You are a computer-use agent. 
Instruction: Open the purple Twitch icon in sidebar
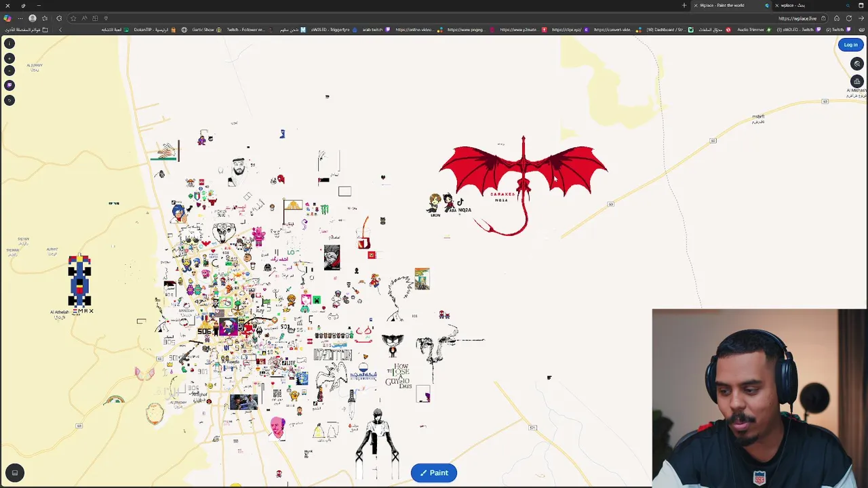[9, 85]
